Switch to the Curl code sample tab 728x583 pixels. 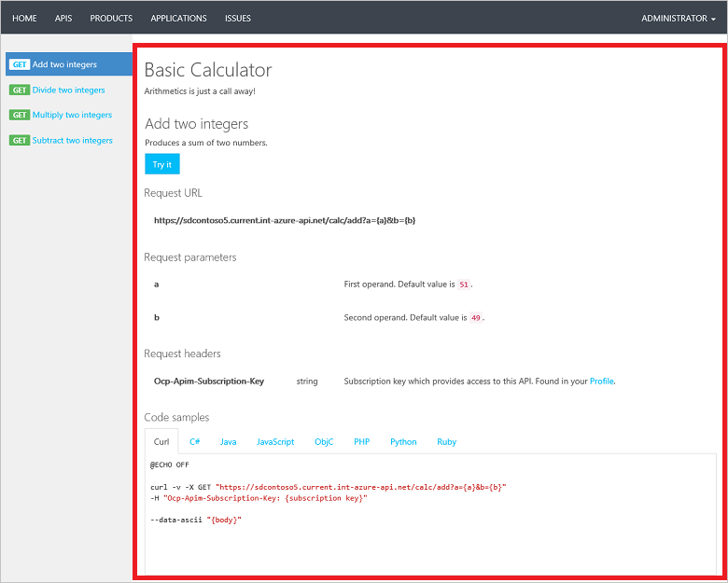(161, 442)
